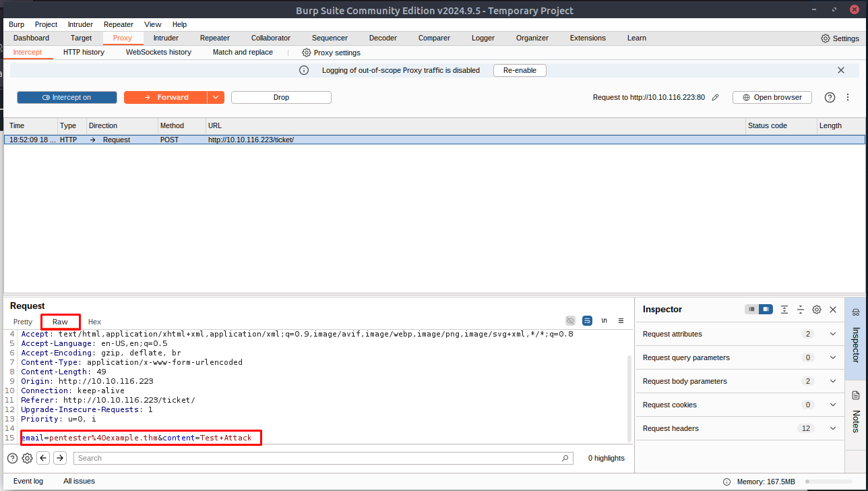Click the Drop button
This screenshot has height=491, width=868.
point(281,98)
